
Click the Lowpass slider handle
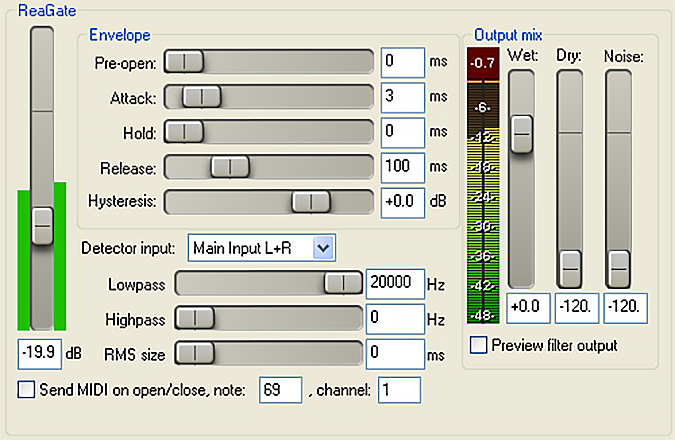[x=343, y=283]
